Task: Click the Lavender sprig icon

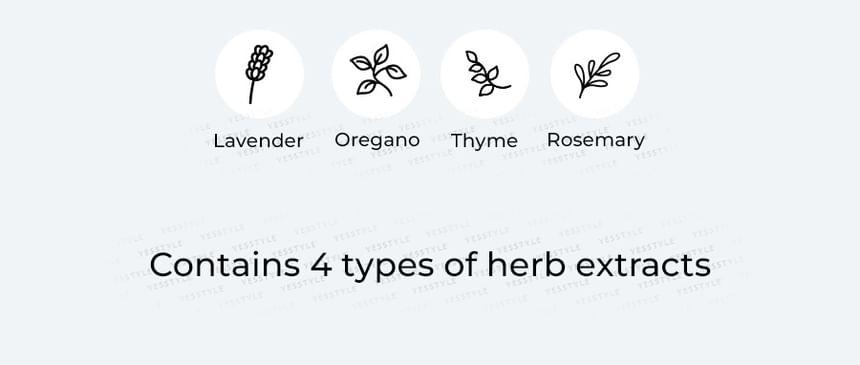Action: (x=259, y=74)
